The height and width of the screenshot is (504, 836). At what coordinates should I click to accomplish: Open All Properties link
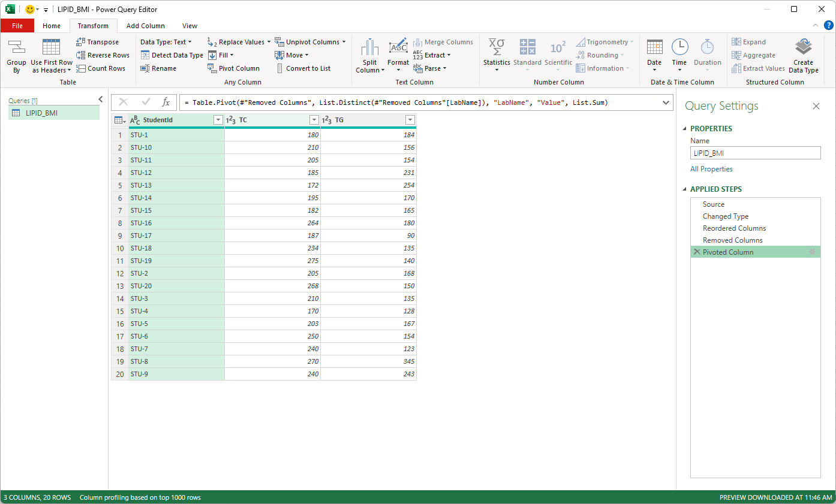click(x=711, y=169)
